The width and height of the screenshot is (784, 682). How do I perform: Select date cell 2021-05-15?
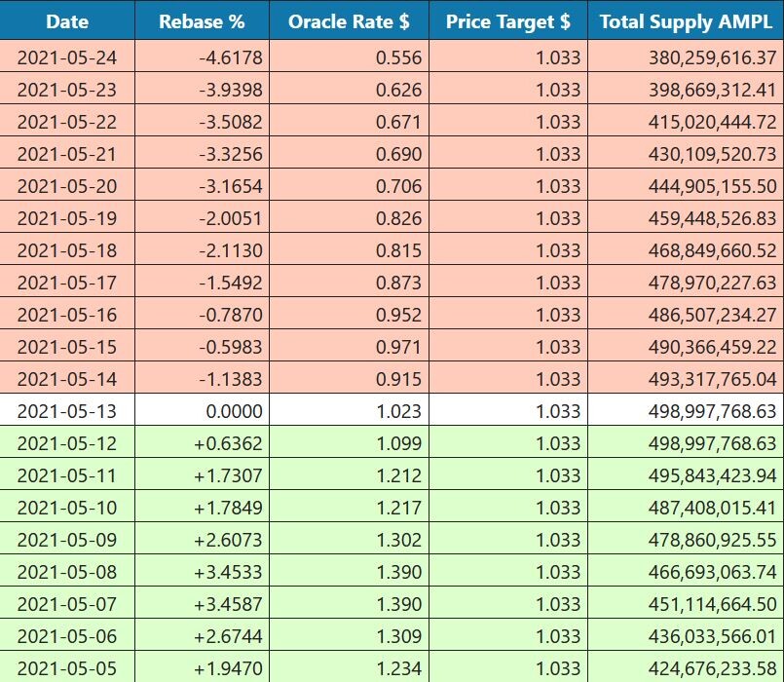[67, 347]
